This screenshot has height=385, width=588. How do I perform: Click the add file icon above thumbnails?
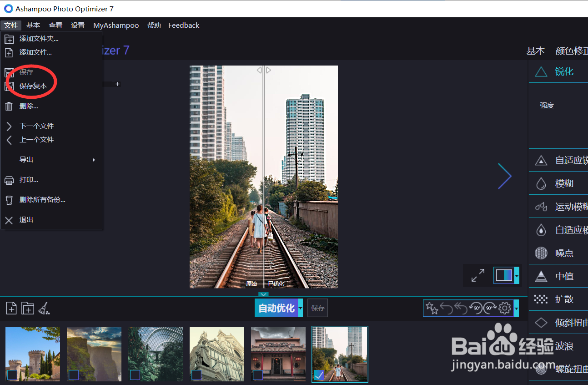pos(11,308)
